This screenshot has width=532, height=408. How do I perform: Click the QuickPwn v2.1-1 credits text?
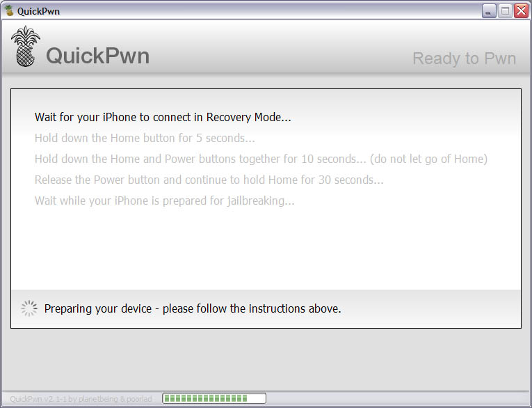coord(81,399)
